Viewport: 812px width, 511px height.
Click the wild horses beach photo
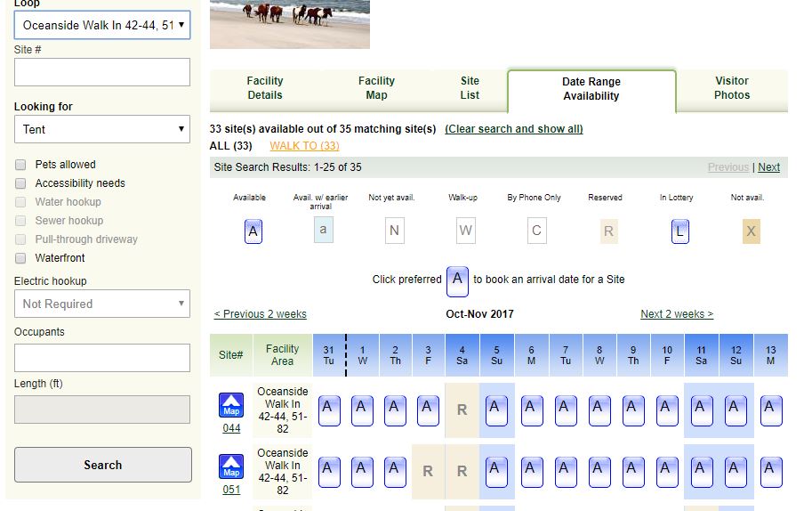click(289, 24)
